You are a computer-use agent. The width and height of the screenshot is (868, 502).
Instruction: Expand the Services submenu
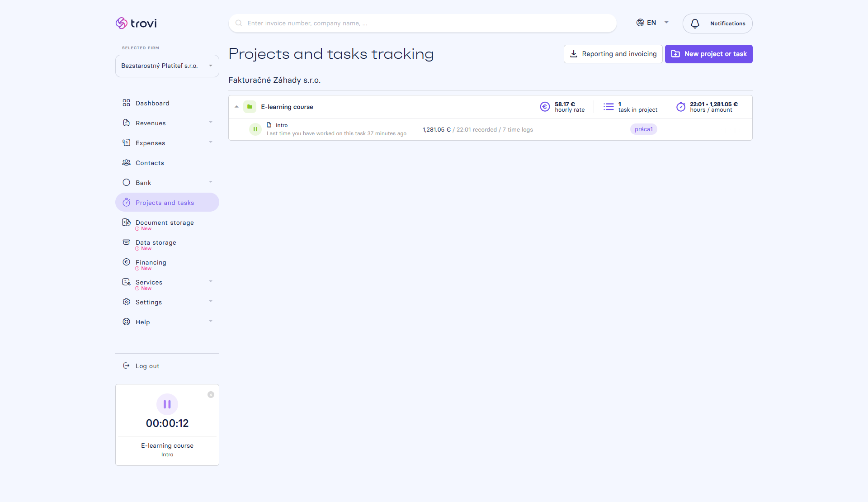[211, 282]
